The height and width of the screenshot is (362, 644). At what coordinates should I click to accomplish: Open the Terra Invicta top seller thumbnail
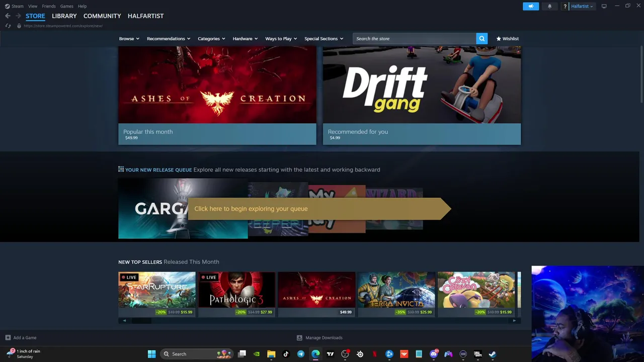(x=396, y=290)
